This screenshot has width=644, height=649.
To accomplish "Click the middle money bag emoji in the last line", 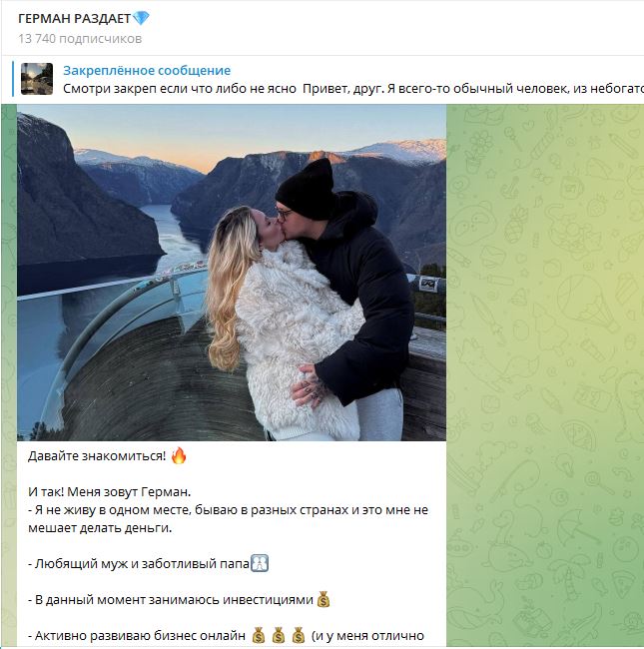I will [x=279, y=635].
